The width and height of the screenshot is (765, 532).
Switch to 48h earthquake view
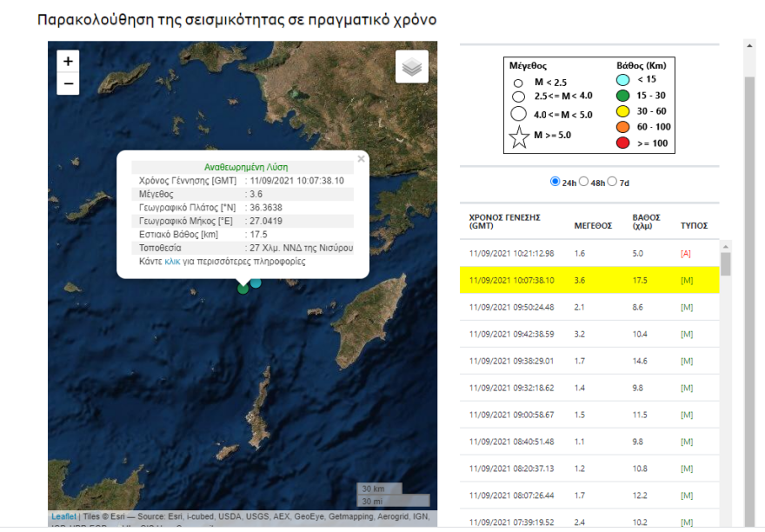pos(585,180)
